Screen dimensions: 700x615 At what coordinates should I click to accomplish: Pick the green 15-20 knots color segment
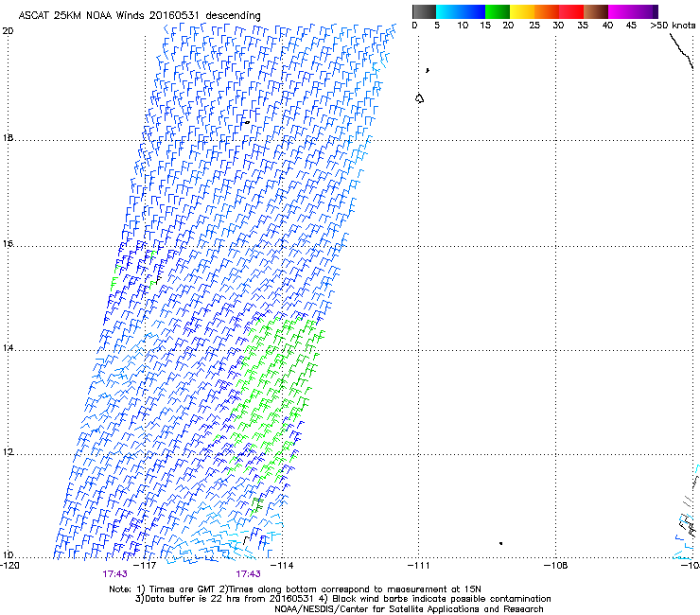[x=498, y=11]
